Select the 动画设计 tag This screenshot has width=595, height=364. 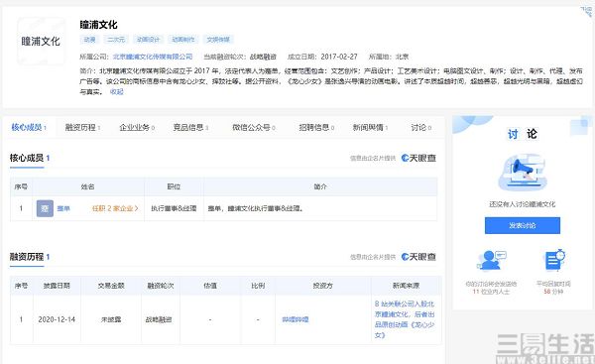click(x=148, y=40)
